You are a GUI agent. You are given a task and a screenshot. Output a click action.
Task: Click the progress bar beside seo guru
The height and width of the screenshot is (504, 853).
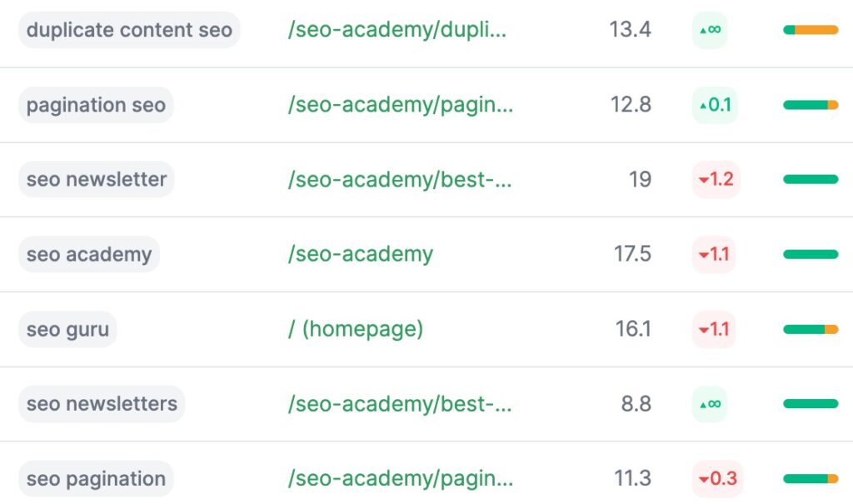810,329
